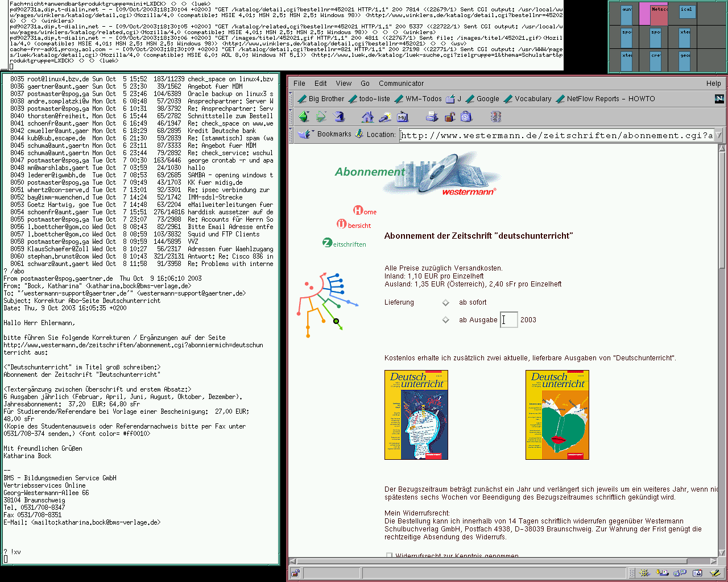Reload the page with the Reload icon
Image resolution: width=728 pixels, height=582 pixels.
[x=339, y=117]
